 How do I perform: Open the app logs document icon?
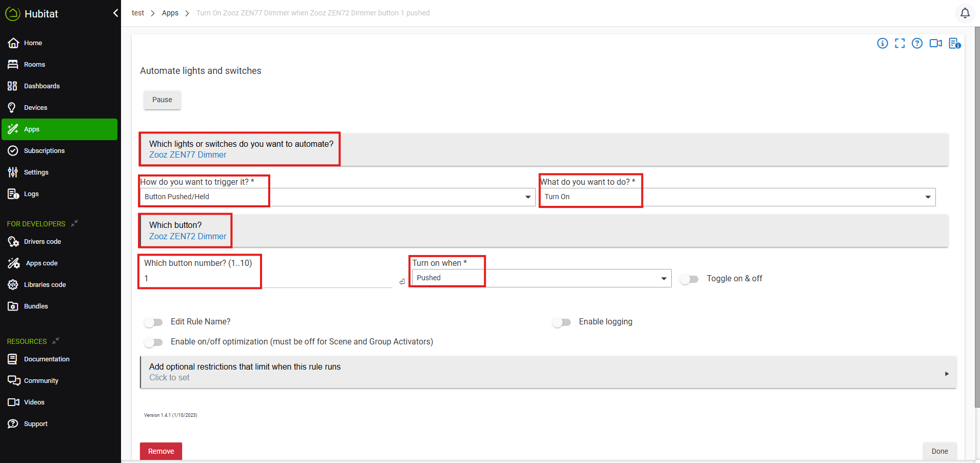pos(954,44)
